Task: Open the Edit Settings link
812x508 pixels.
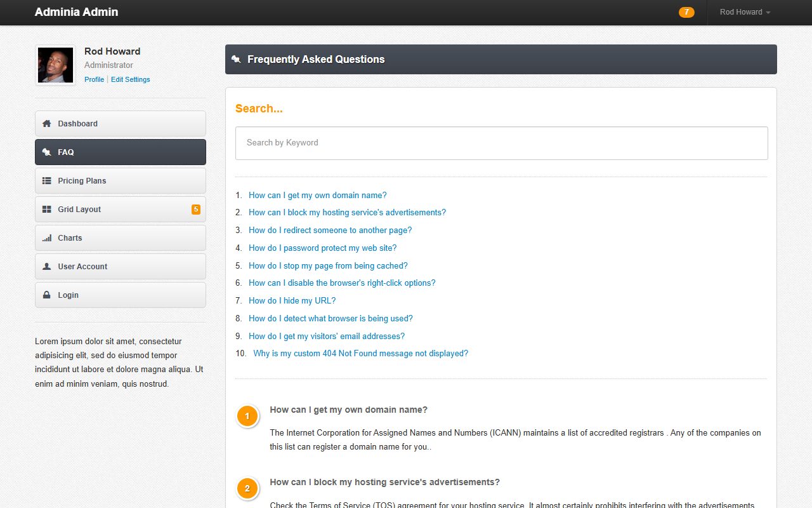Action: (x=131, y=79)
